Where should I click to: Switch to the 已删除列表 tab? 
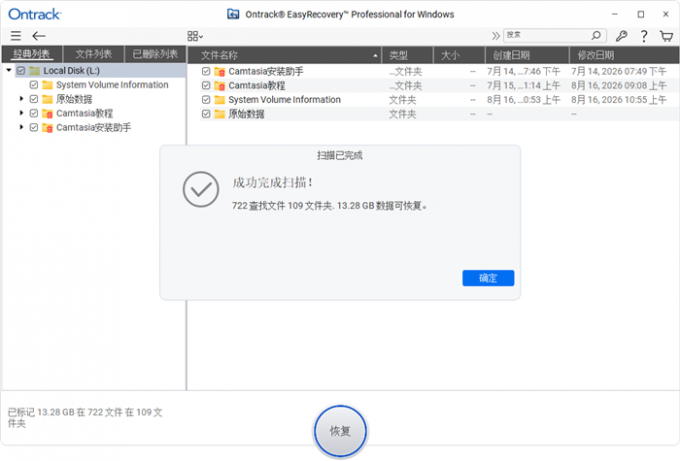tap(155, 54)
